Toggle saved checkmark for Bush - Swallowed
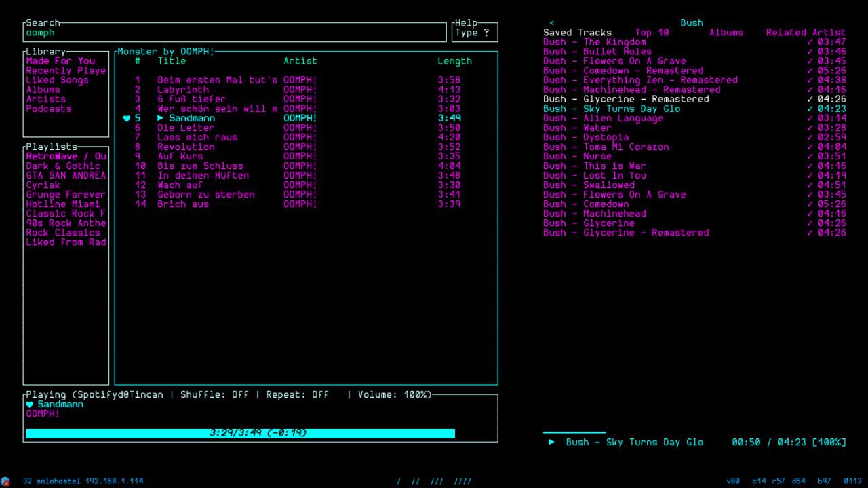 point(810,185)
